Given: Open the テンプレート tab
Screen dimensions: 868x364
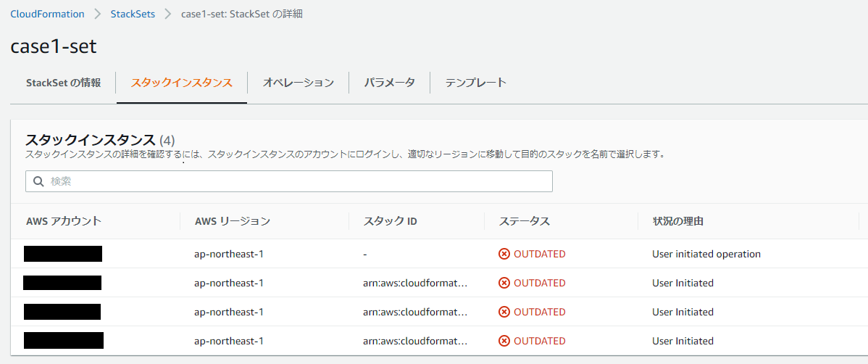Looking at the screenshot, I should (476, 83).
